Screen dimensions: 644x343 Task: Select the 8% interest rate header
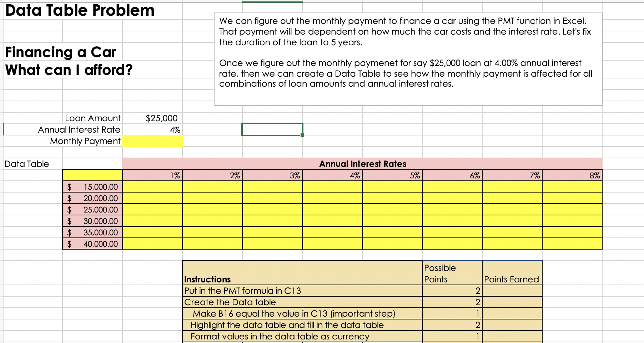(572, 175)
